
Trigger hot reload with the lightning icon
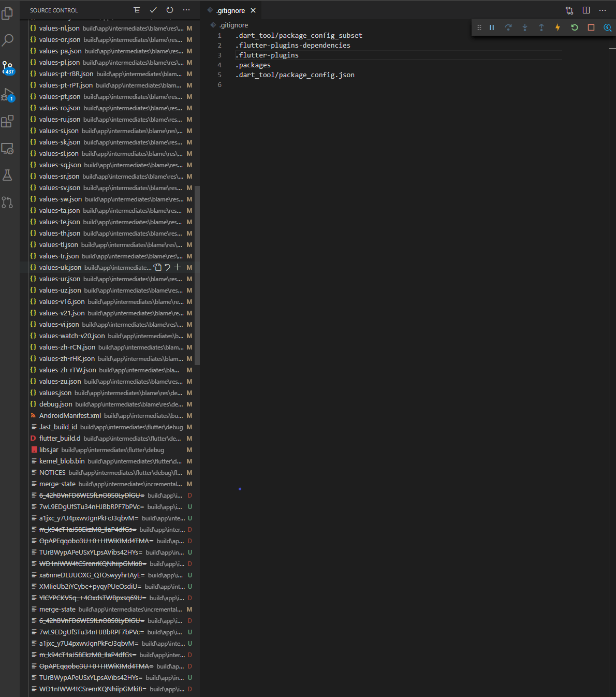pyautogui.click(x=558, y=27)
